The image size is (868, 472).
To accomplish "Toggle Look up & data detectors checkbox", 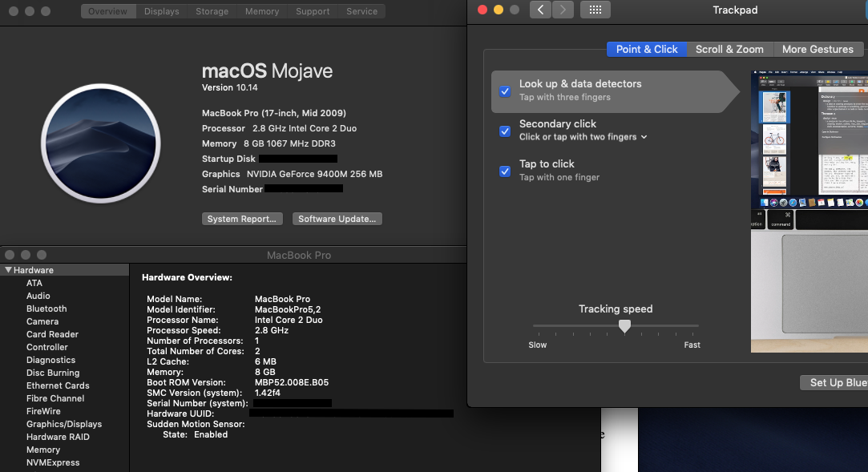I will coord(505,91).
